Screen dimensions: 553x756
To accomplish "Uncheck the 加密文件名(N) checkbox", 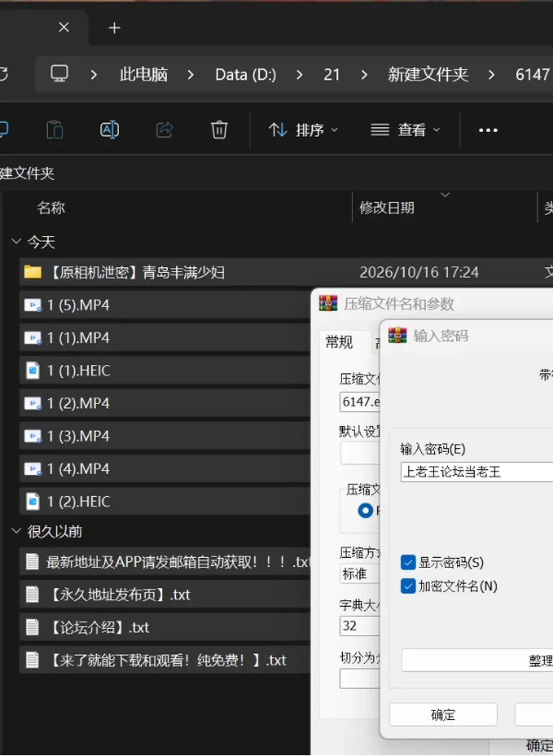I will pyautogui.click(x=408, y=586).
